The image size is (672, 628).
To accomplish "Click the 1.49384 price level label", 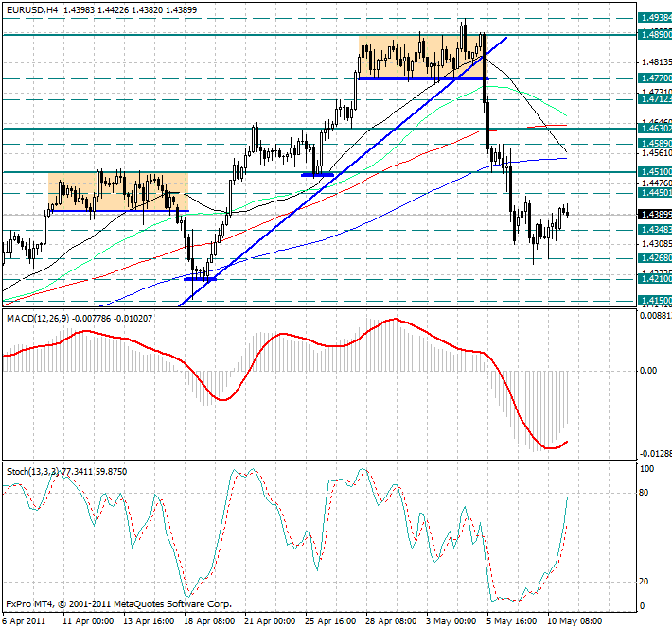I will click(x=655, y=18).
